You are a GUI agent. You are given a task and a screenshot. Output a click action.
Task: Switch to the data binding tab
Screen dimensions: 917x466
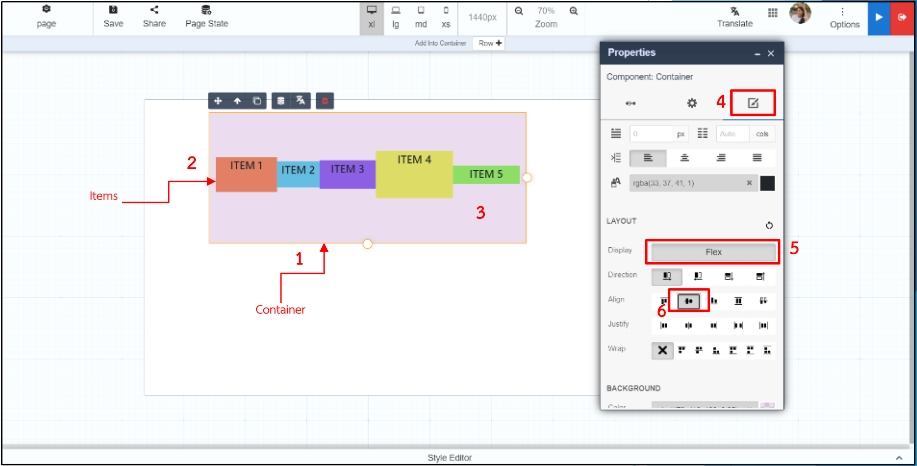pos(630,103)
